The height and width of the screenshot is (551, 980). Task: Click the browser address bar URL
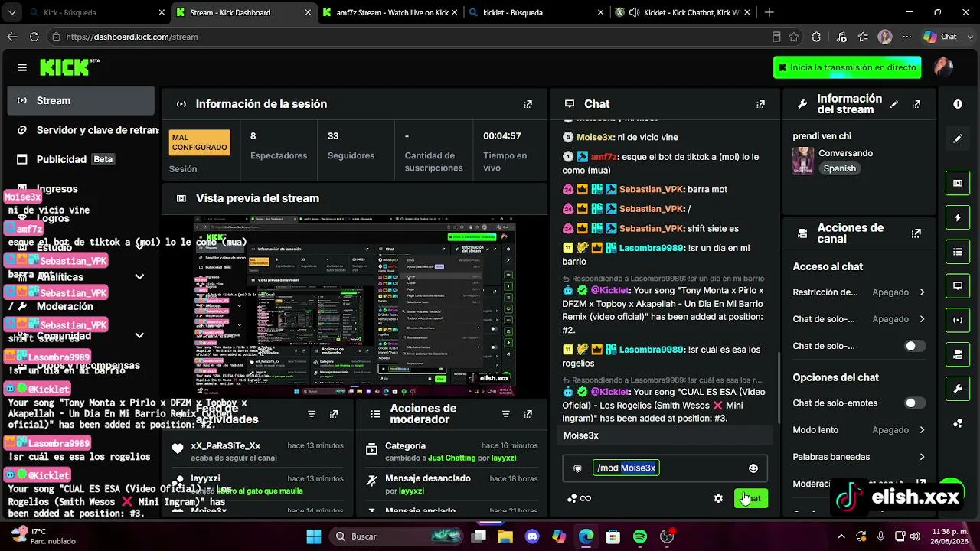click(x=132, y=37)
